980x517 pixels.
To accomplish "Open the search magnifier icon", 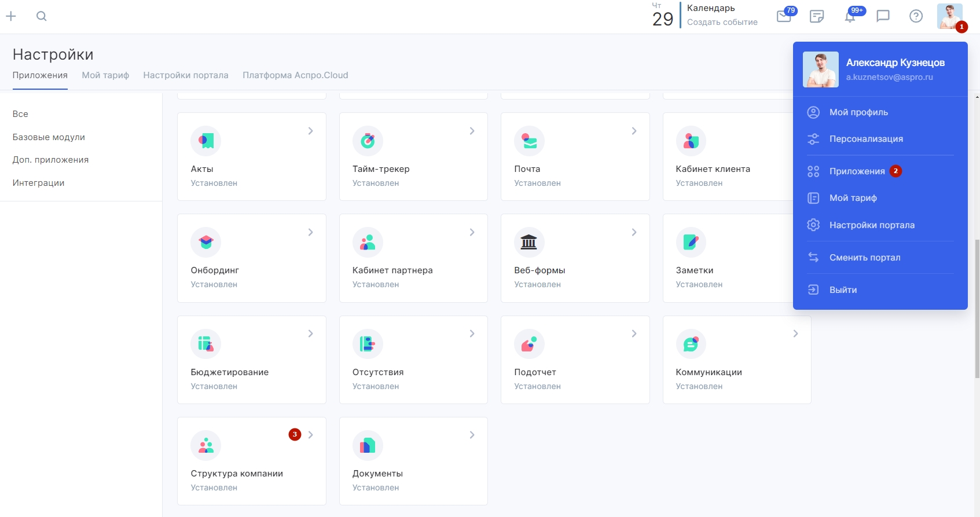I will (41, 16).
